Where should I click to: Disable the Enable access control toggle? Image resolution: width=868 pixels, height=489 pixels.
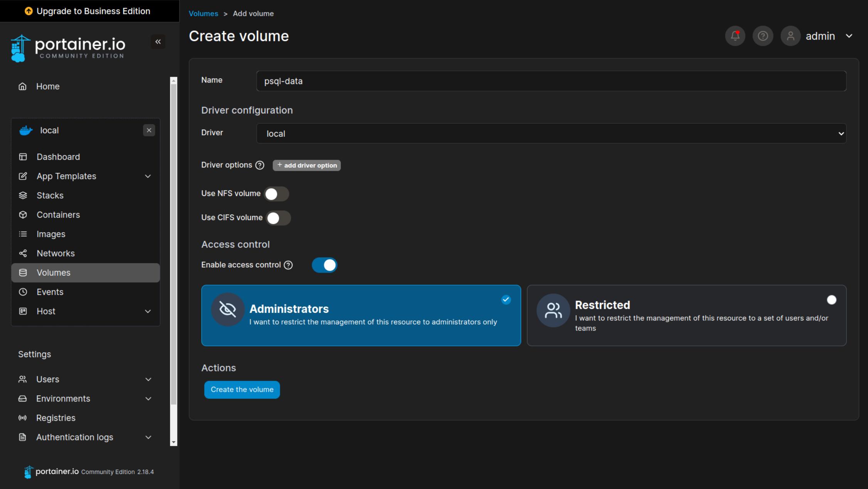click(x=325, y=265)
